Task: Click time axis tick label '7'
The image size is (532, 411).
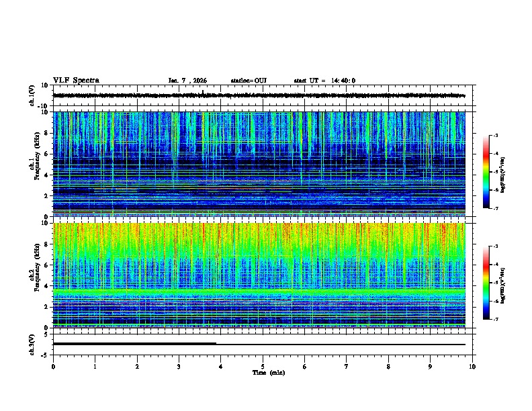Action: [x=347, y=367]
